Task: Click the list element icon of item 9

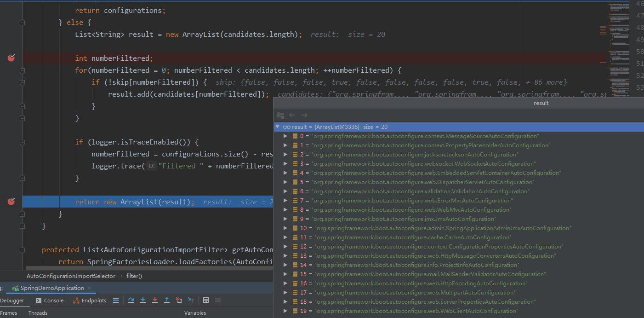Action: (295, 219)
